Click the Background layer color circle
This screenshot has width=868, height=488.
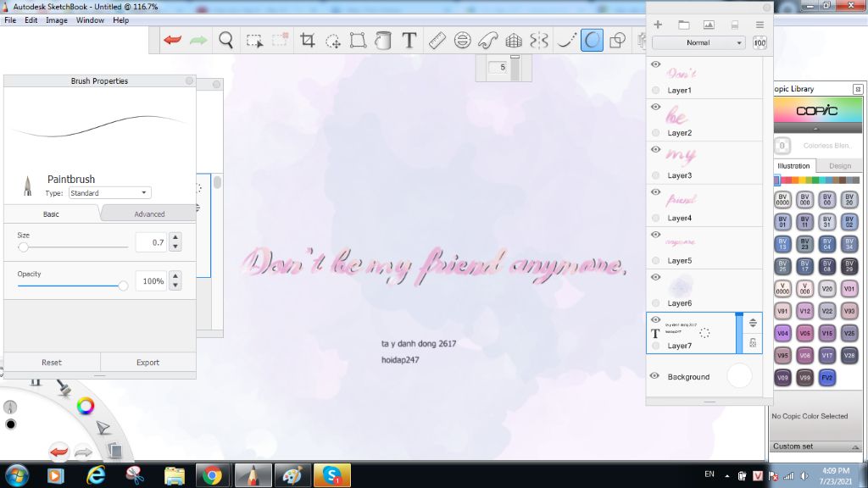[x=739, y=375]
